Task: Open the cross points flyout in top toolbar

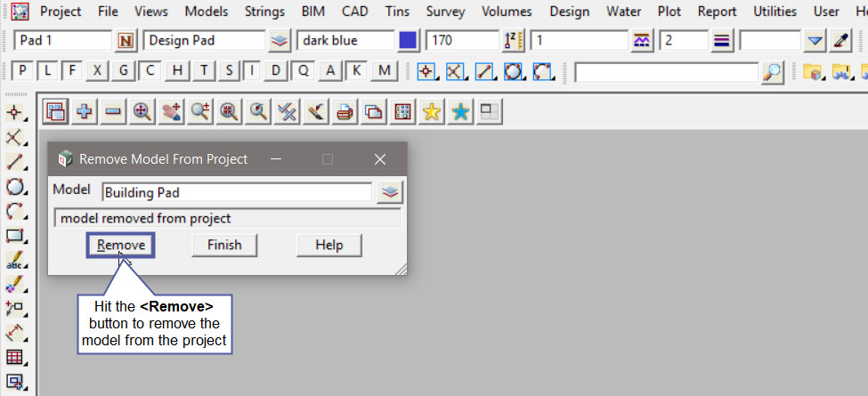Action: coord(456,71)
